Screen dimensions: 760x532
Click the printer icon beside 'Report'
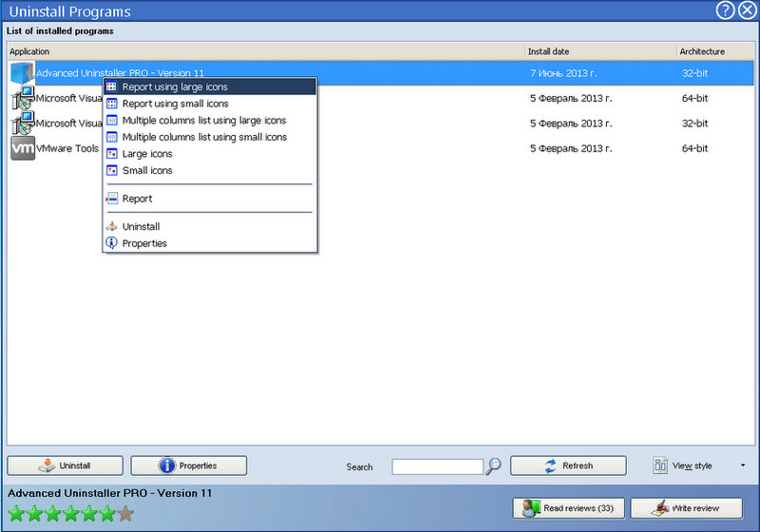click(x=112, y=199)
